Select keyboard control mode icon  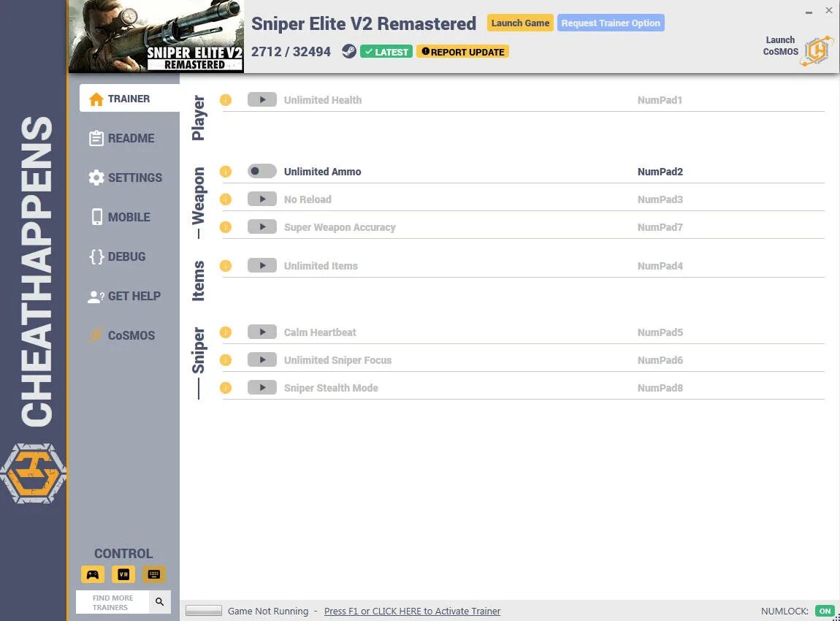pos(153,574)
